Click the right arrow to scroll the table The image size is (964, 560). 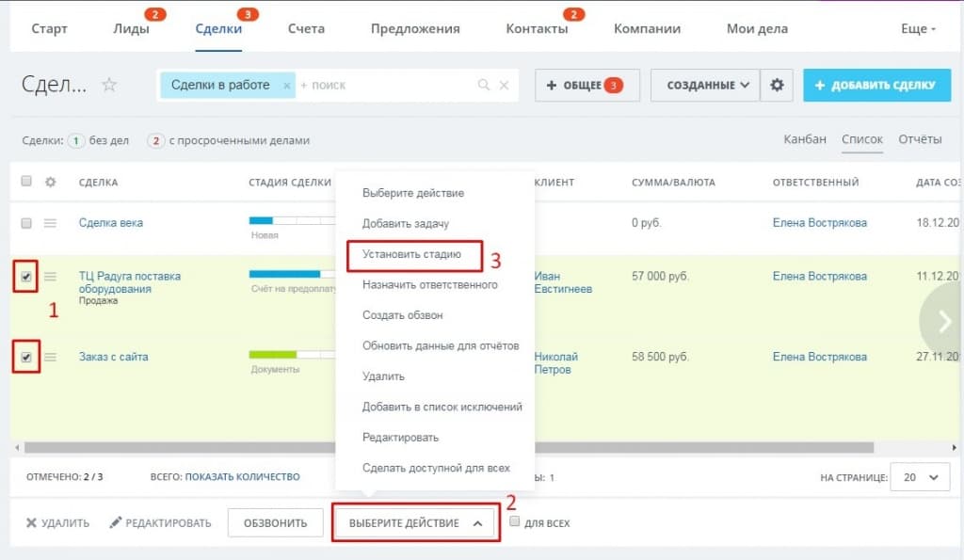click(944, 321)
